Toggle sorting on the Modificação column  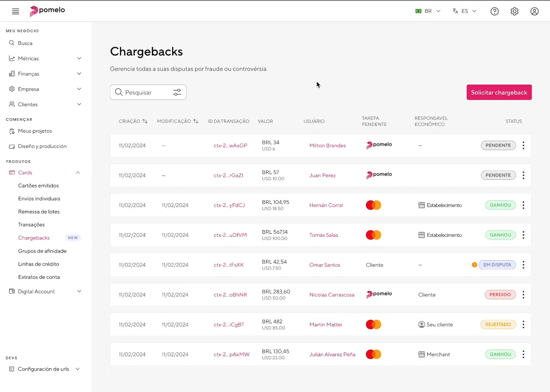[195, 121]
